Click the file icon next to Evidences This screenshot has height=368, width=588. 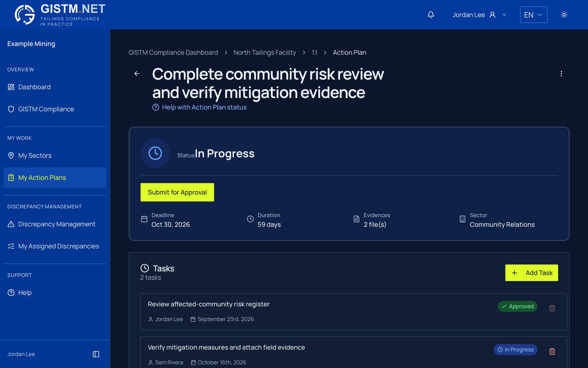356,219
